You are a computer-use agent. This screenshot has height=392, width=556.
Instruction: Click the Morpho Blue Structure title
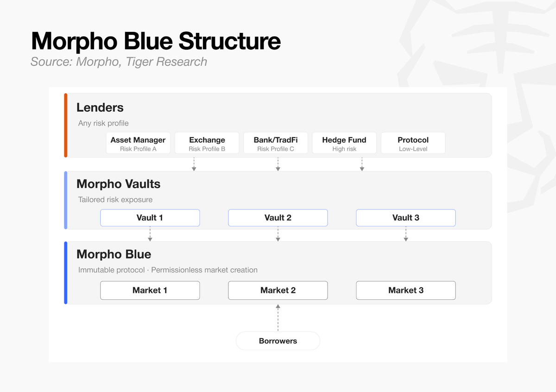tap(156, 41)
